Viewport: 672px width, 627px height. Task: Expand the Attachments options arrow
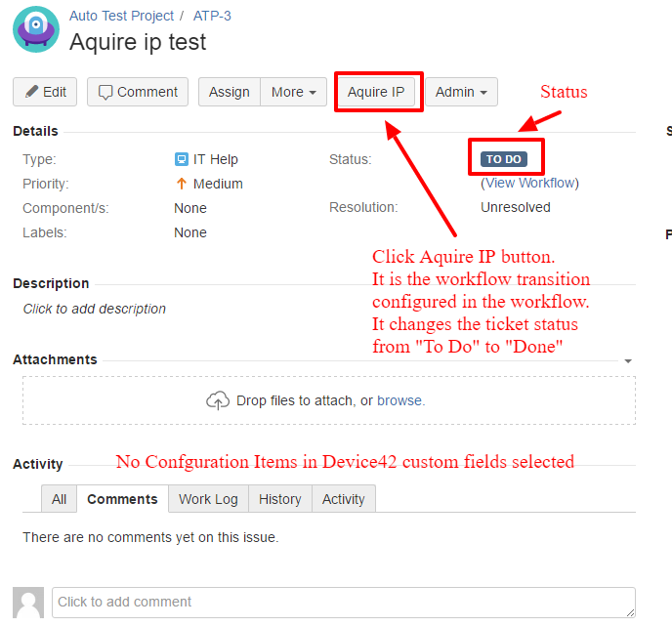(628, 360)
